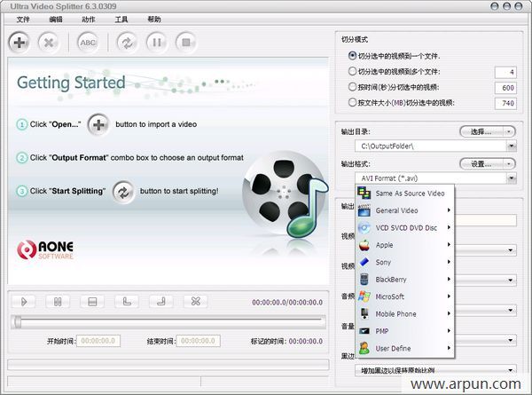Image resolution: width=532 pixels, height=395 pixels.
Task: Open the black border options dropdown
Action: tap(511, 370)
